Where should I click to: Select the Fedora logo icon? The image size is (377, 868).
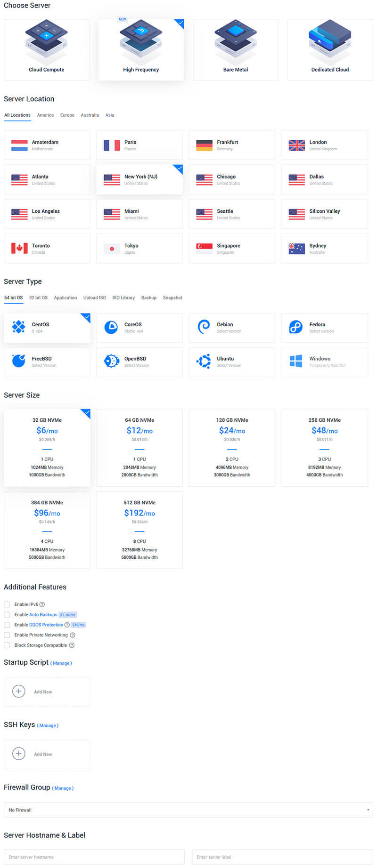point(296,327)
